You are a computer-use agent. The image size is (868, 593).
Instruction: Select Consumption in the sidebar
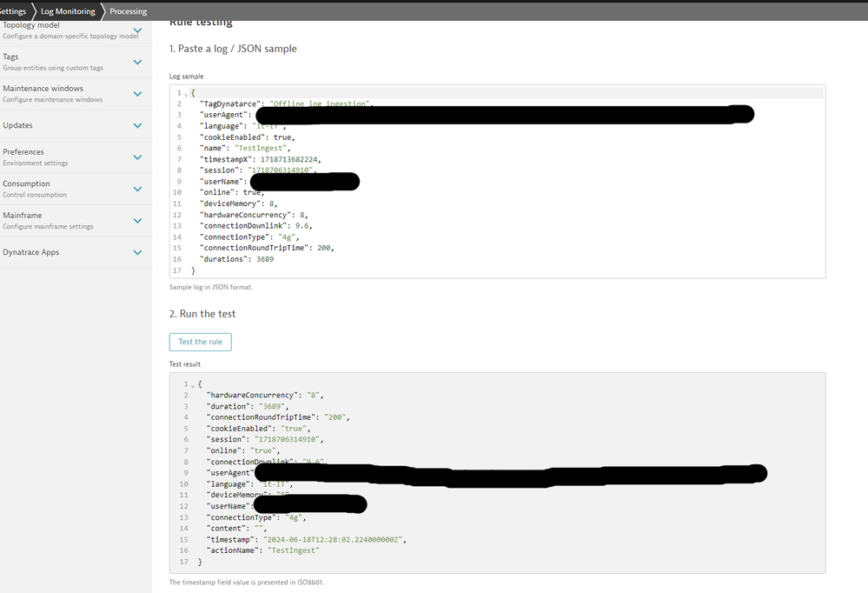point(27,183)
